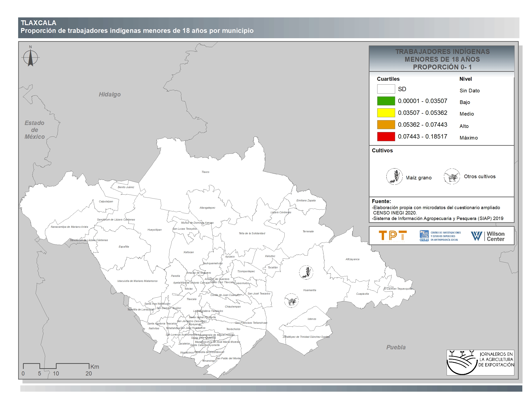Click the TPT logo
The image size is (532, 411).
pyautogui.click(x=393, y=236)
